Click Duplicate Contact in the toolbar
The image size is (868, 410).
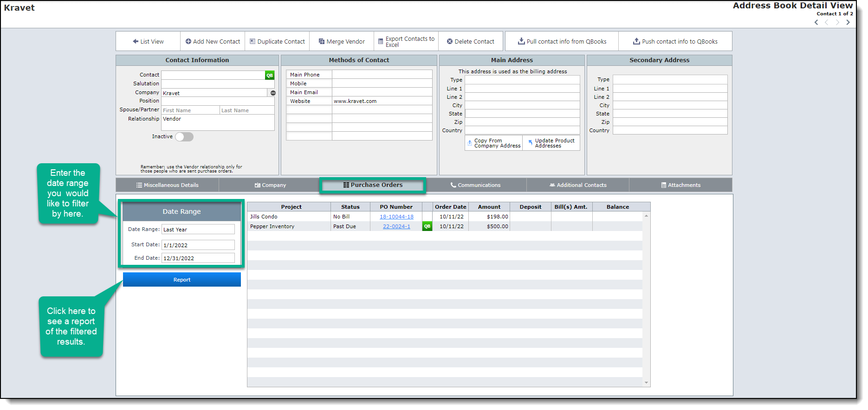[277, 41]
